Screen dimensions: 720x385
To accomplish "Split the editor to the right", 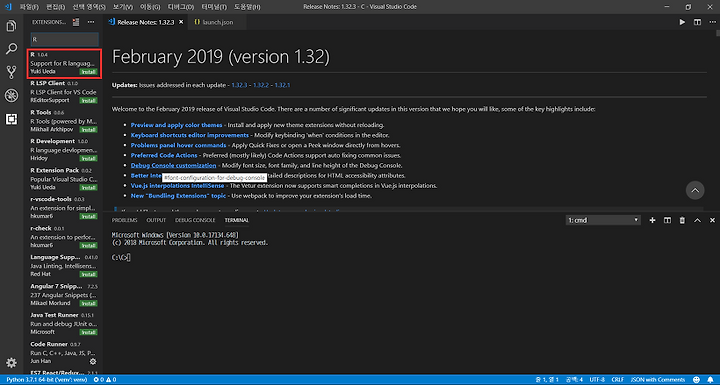I will pos(697,22).
